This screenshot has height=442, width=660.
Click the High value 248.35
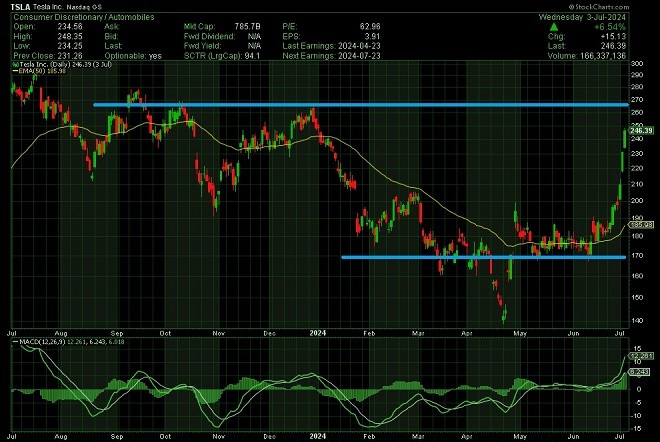[70, 36]
